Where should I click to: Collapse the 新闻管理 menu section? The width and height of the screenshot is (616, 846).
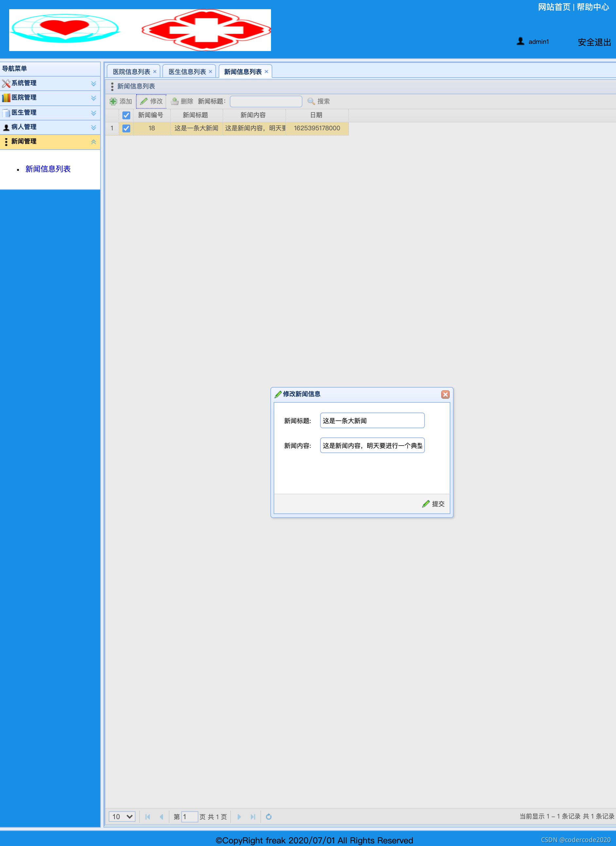(94, 142)
